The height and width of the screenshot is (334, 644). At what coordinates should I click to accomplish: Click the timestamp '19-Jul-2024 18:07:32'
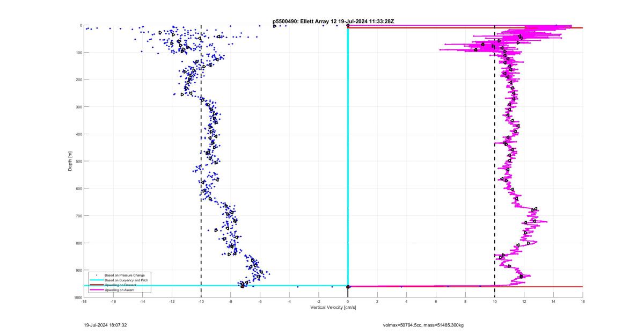[x=105, y=325]
